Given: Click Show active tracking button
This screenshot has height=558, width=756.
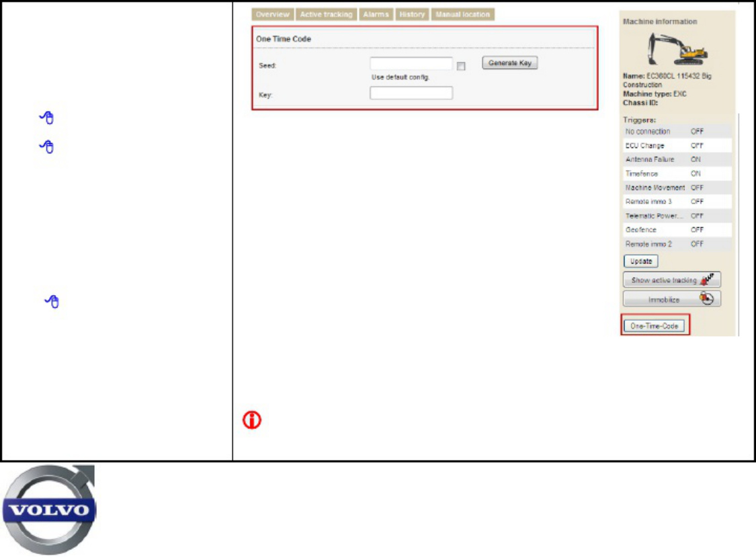Looking at the screenshot, I should (672, 280).
